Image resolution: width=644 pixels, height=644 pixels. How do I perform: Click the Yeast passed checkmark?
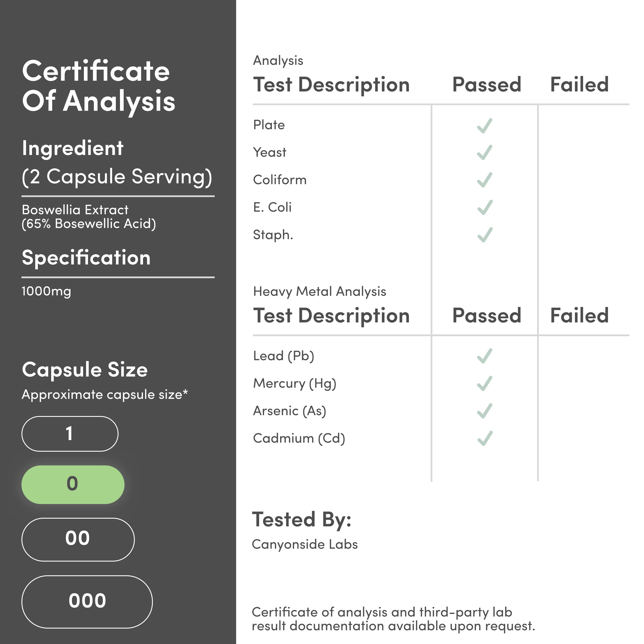point(484,153)
